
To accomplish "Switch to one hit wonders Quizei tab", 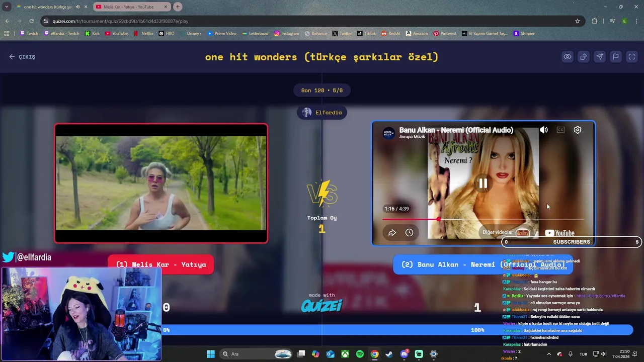I will [48, 7].
